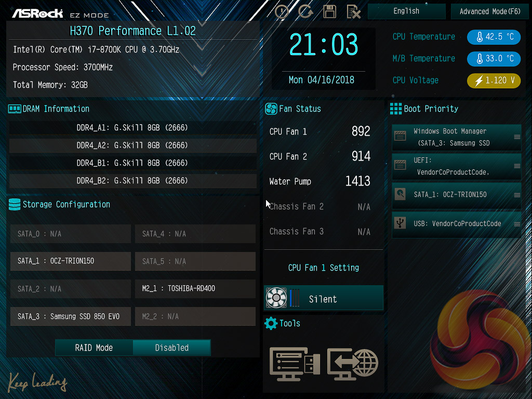The width and height of the screenshot is (532, 399).
Task: Click the CPU Temperature 42.5 °C badge
Action: [494, 37]
